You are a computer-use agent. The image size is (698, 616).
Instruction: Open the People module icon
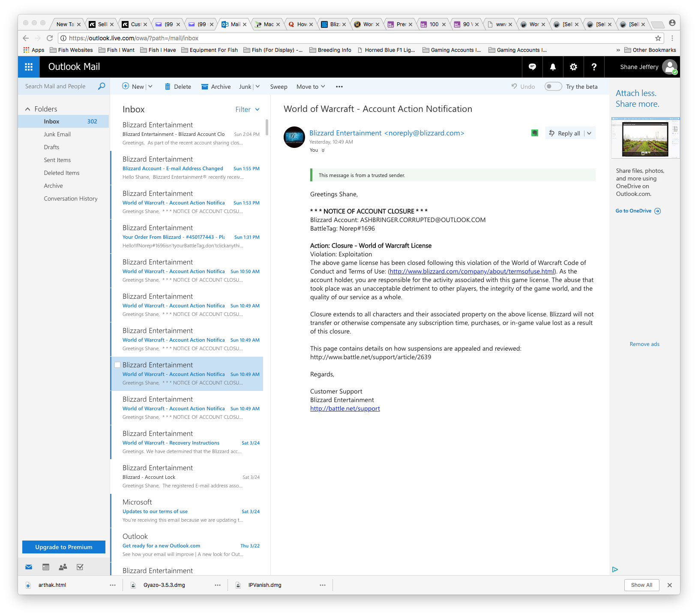(63, 567)
